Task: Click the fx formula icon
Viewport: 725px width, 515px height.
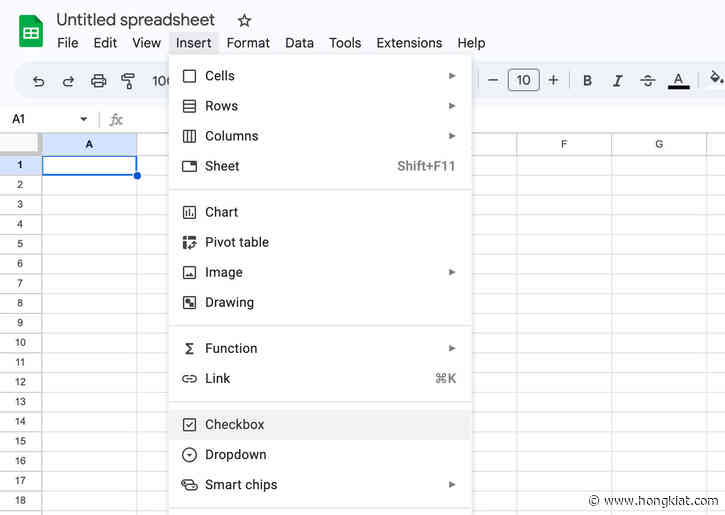Action: tap(116, 120)
